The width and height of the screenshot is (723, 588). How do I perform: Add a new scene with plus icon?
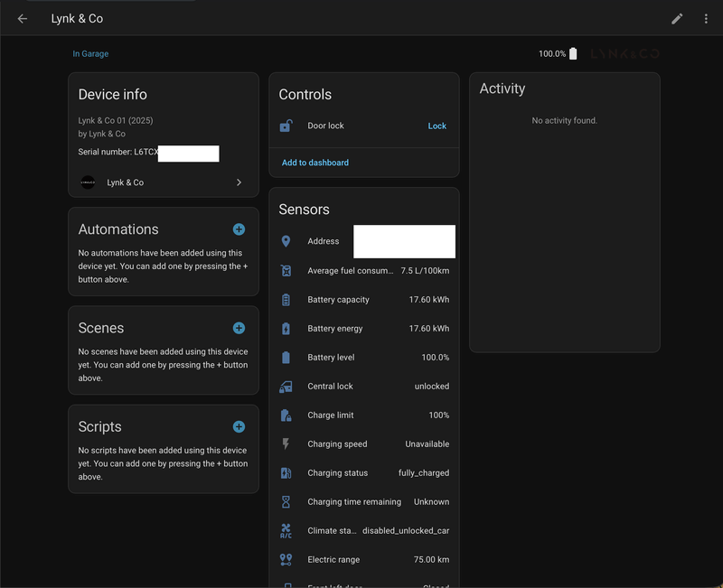tap(239, 328)
